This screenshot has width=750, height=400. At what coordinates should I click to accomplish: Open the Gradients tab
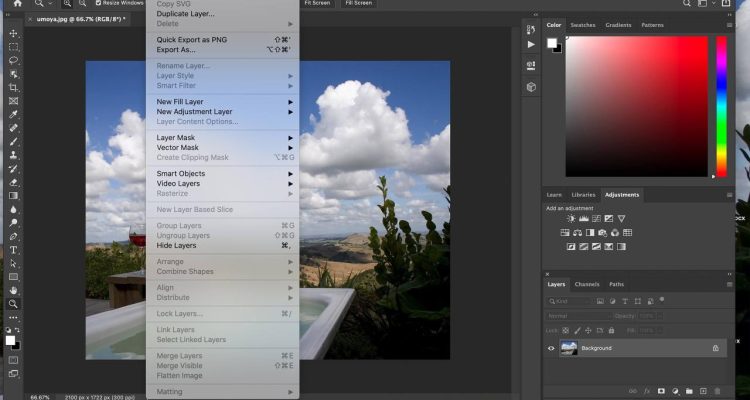pos(618,25)
